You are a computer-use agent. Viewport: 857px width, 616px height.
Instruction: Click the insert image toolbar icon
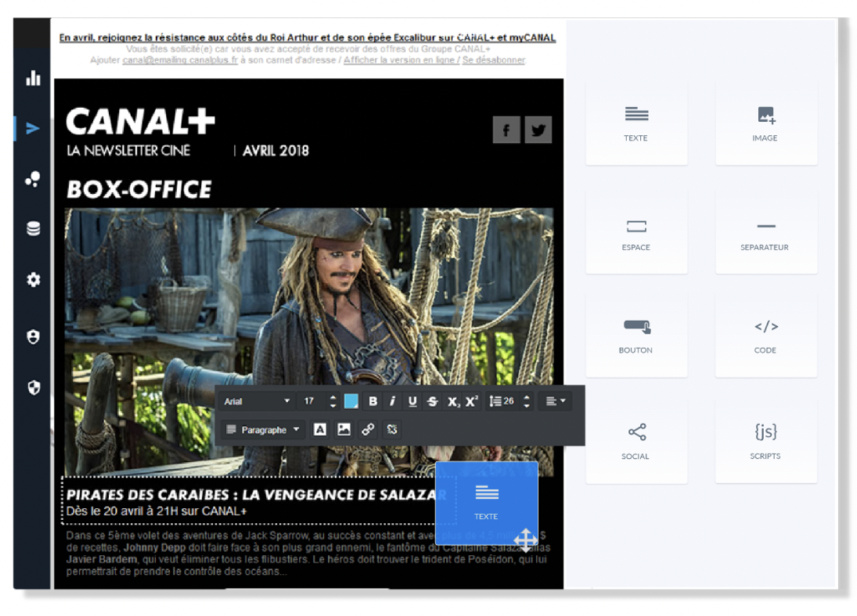click(x=344, y=429)
